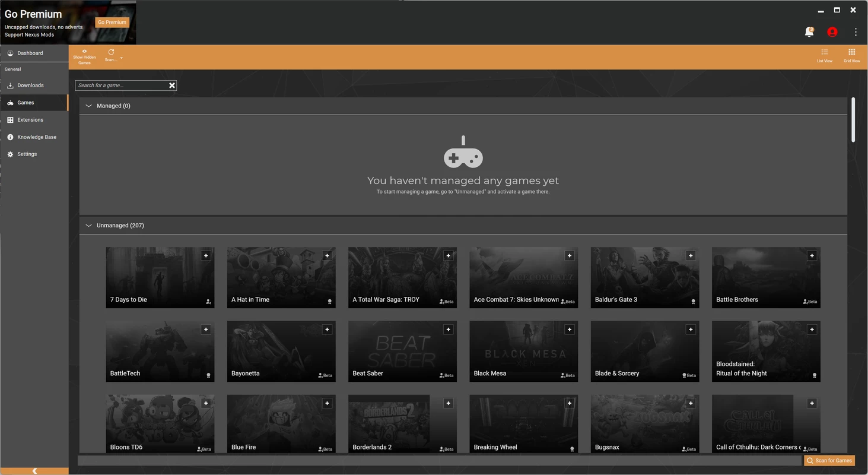Click plus on A Total War Saga: TROY
868x475 pixels.
click(448, 256)
